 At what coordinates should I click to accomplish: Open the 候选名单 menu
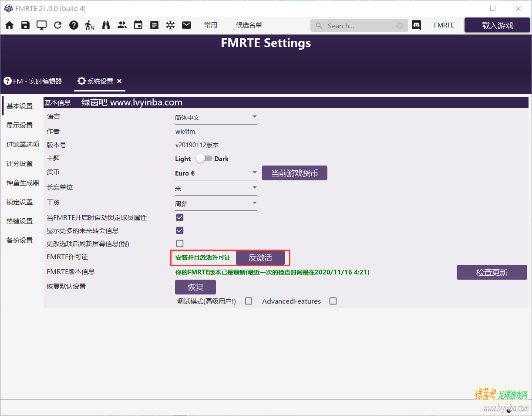[249, 25]
